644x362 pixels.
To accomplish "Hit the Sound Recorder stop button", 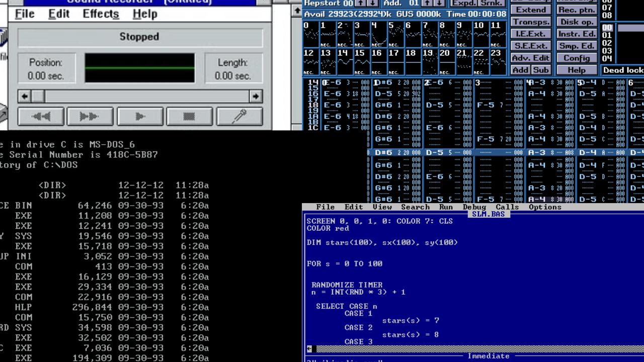I will [x=189, y=117].
